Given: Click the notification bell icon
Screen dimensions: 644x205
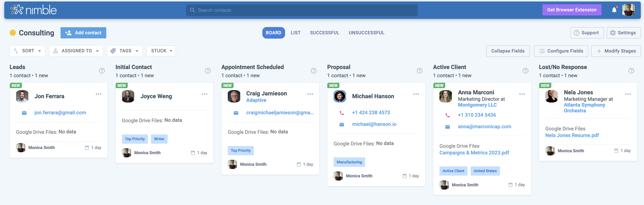Looking at the screenshot, I should pyautogui.click(x=614, y=10).
